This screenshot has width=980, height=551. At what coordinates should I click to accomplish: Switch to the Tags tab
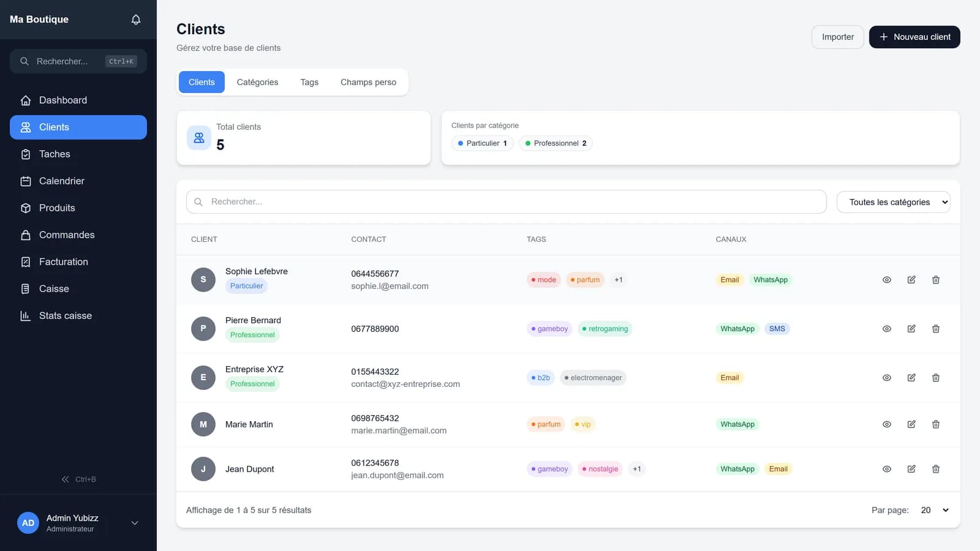[x=309, y=82]
